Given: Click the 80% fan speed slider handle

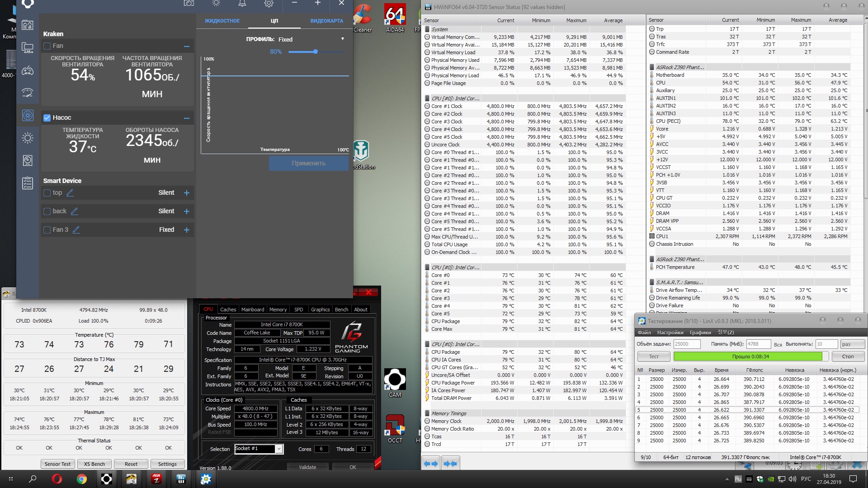Looking at the screenshot, I should (x=316, y=52).
